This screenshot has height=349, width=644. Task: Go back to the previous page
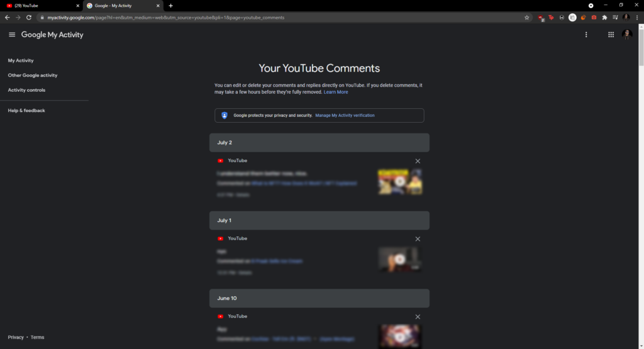(7, 18)
